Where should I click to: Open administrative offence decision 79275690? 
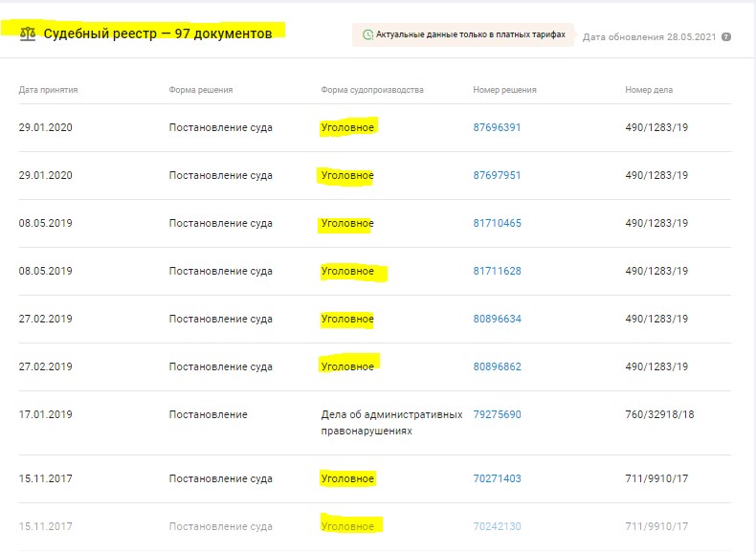click(497, 415)
